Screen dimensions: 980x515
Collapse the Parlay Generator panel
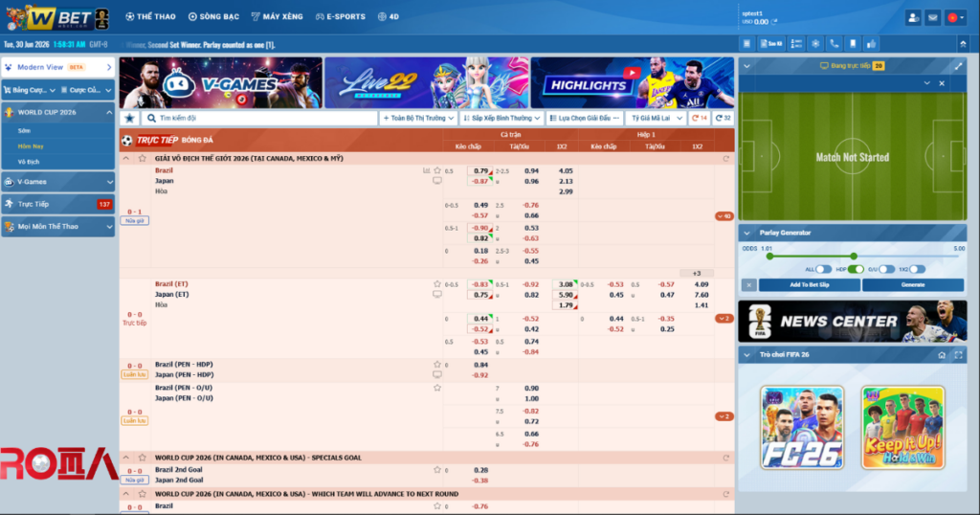pyautogui.click(x=746, y=233)
